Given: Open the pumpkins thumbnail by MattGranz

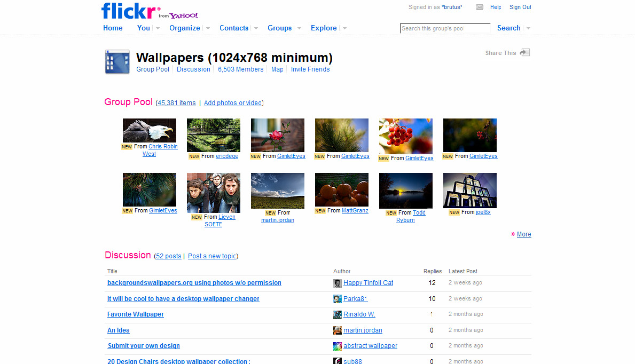Looking at the screenshot, I should pyautogui.click(x=341, y=189).
